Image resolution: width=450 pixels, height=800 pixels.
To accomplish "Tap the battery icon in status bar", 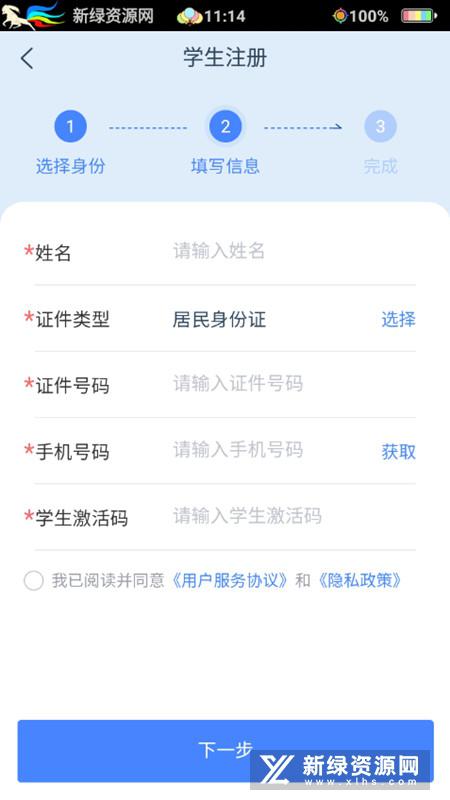I will coord(419,16).
